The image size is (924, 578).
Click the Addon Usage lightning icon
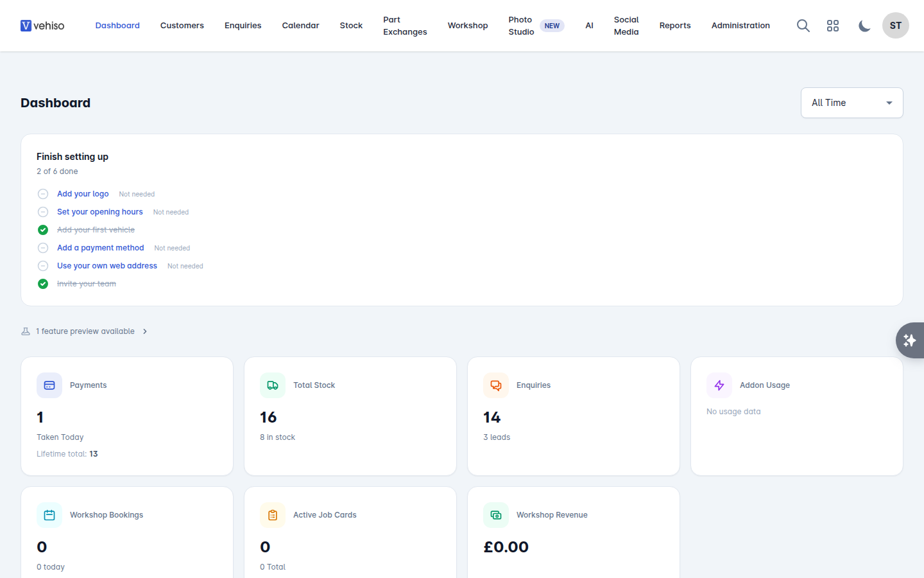(719, 385)
